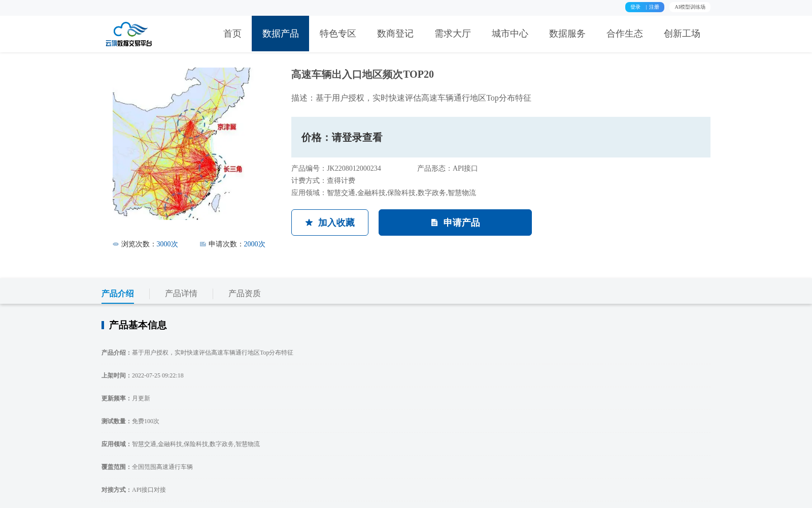This screenshot has height=508, width=812.
Task: Click the description line starting with 描述
Action: tap(411, 98)
